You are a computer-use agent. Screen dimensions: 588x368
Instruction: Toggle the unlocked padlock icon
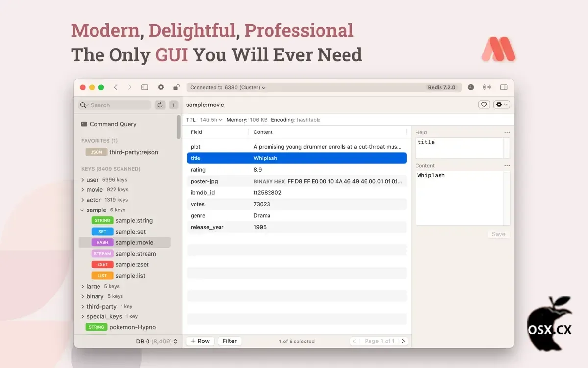[176, 87]
